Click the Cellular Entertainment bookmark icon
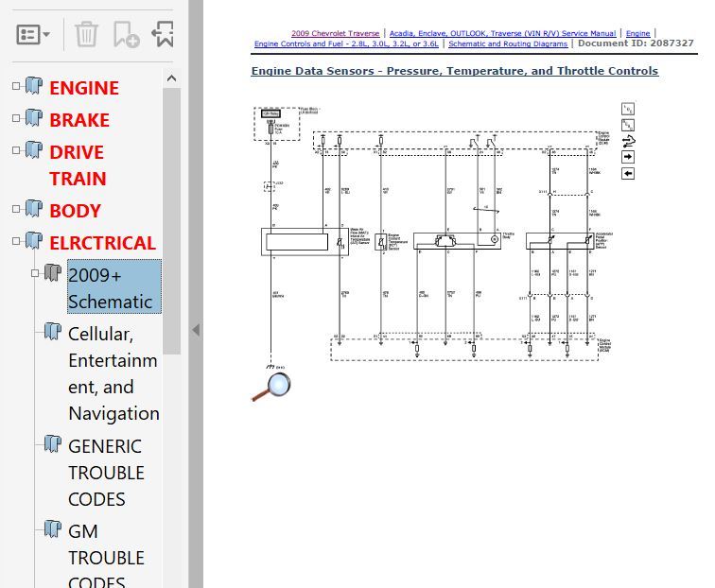This screenshot has width=715, height=588. click(52, 332)
